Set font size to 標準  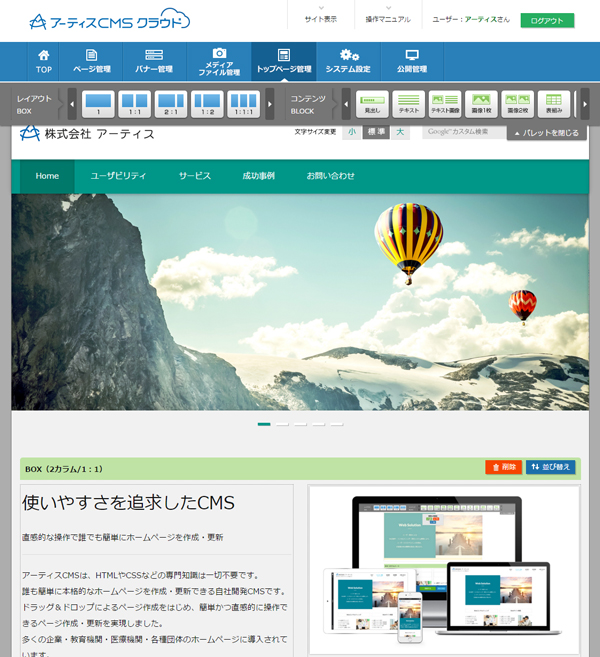click(376, 132)
